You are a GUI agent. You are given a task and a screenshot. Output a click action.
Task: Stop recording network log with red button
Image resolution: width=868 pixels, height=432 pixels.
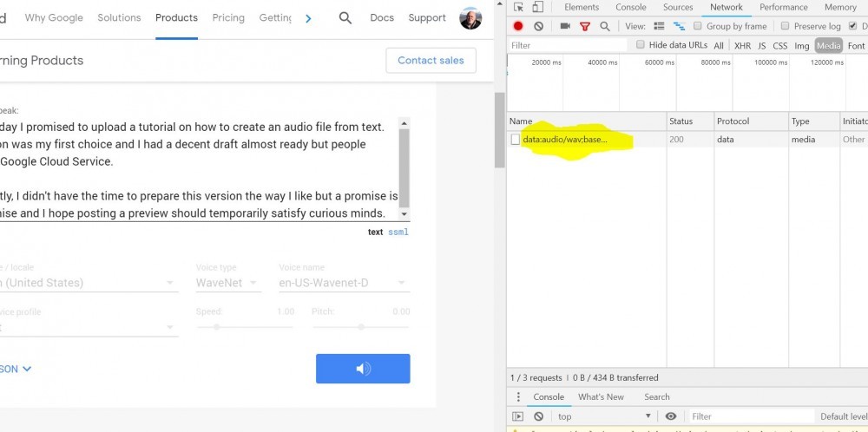coord(518,26)
